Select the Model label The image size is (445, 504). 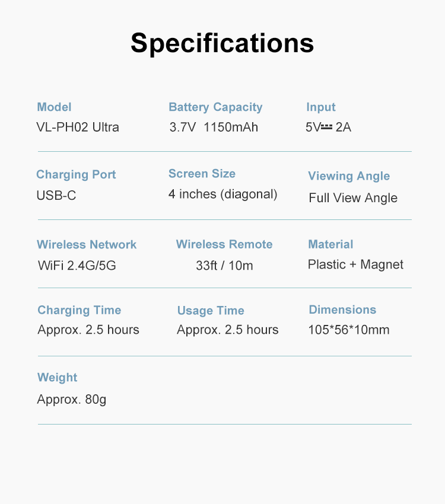coord(54,107)
